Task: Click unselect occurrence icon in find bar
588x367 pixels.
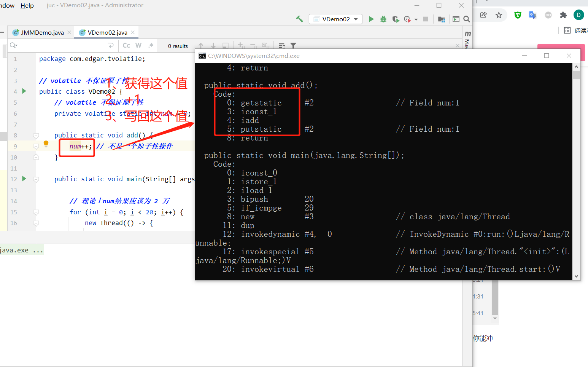Action: (x=254, y=46)
